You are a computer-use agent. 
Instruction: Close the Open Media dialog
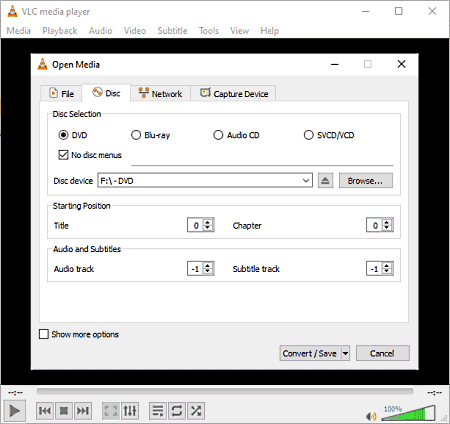tap(401, 64)
